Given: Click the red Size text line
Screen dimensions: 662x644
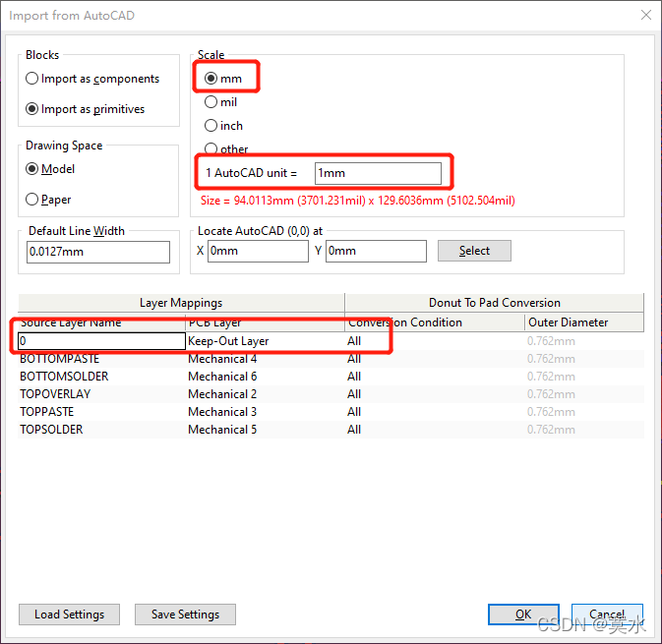Looking at the screenshot, I should click(x=358, y=201).
